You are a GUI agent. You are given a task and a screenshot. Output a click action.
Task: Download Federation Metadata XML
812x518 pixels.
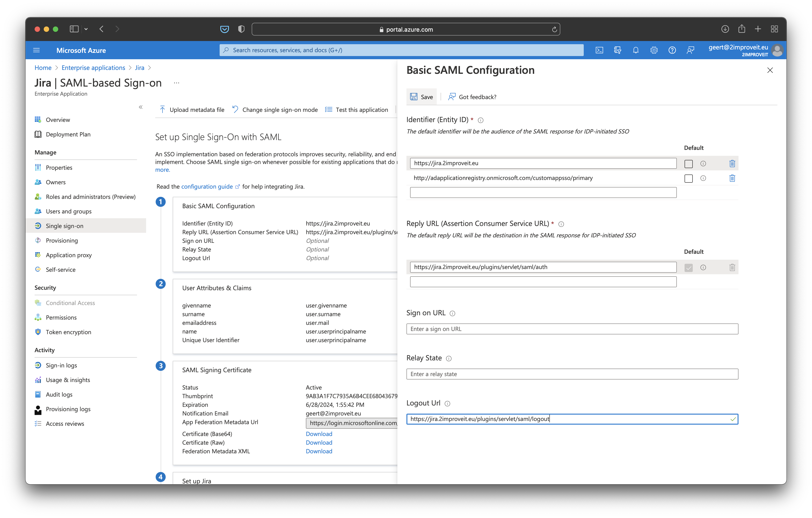tap(319, 451)
